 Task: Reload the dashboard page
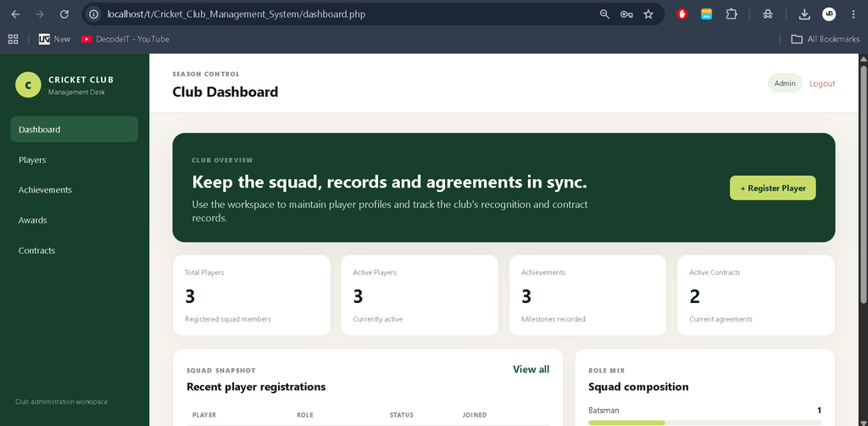click(64, 14)
